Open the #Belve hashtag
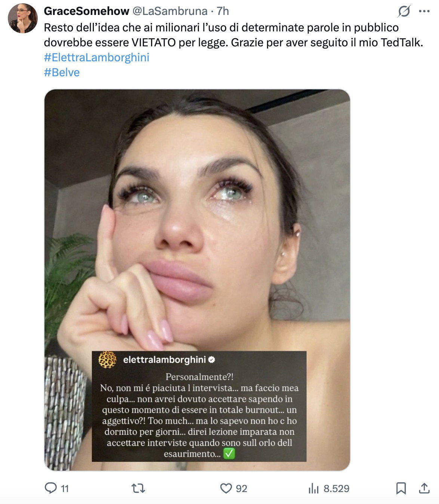The height and width of the screenshot is (504, 439). [62, 72]
